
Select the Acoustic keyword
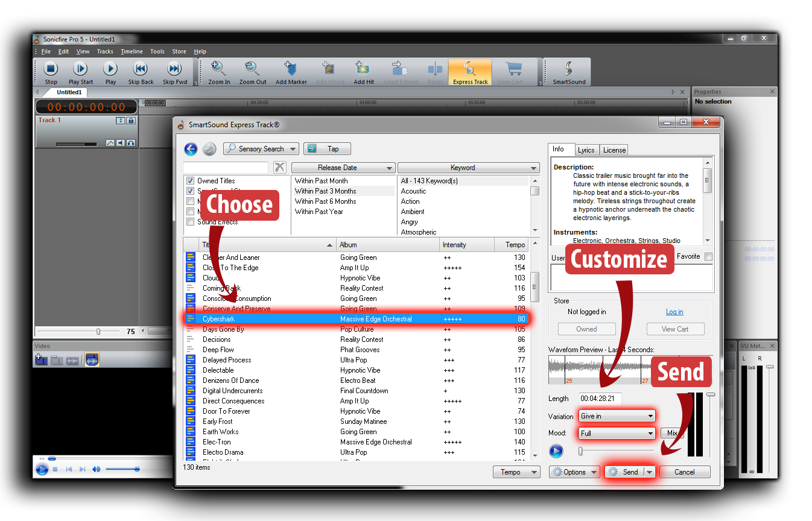click(x=413, y=191)
